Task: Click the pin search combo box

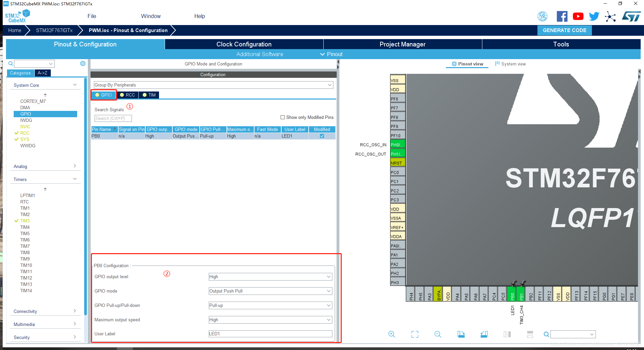Action: click(x=573, y=334)
